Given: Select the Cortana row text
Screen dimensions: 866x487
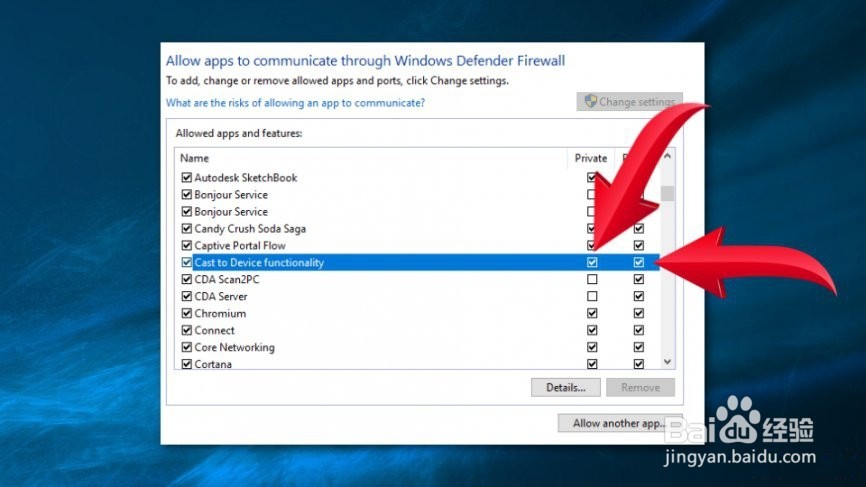Looking at the screenshot, I should tap(213, 364).
